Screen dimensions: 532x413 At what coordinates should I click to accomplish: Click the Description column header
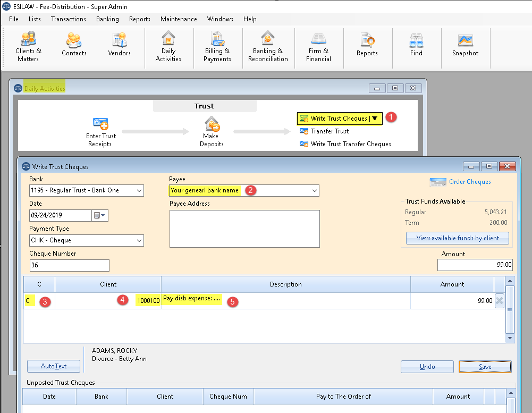286,284
